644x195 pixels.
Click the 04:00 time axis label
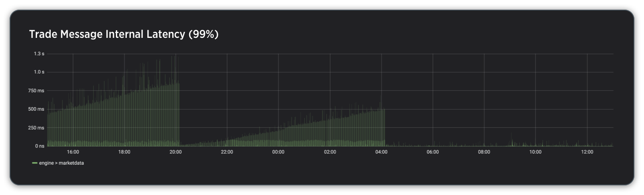382,152
